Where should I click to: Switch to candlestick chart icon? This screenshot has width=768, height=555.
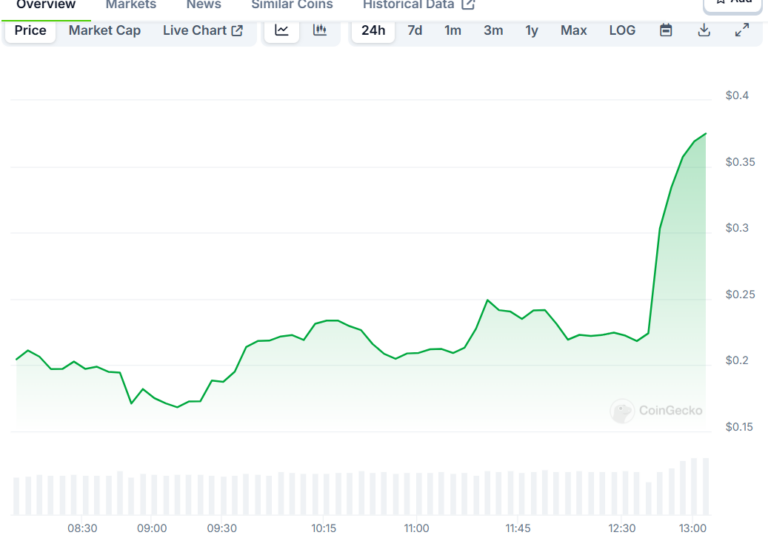click(320, 30)
